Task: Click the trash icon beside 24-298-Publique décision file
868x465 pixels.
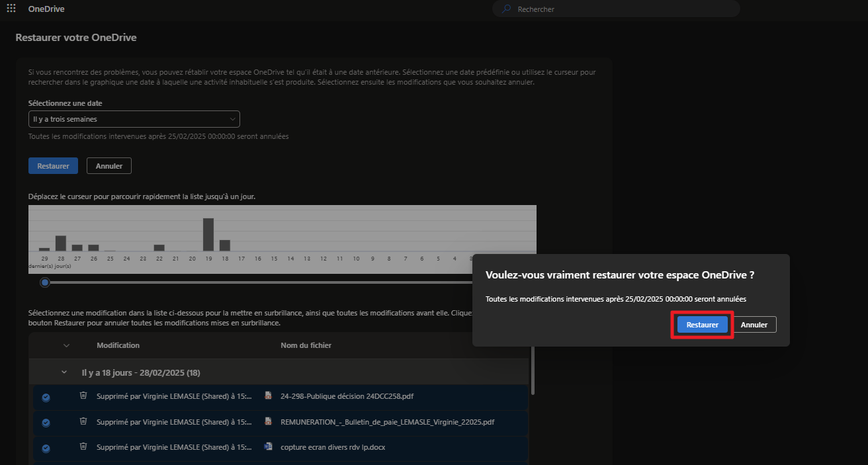Action: coord(83,396)
